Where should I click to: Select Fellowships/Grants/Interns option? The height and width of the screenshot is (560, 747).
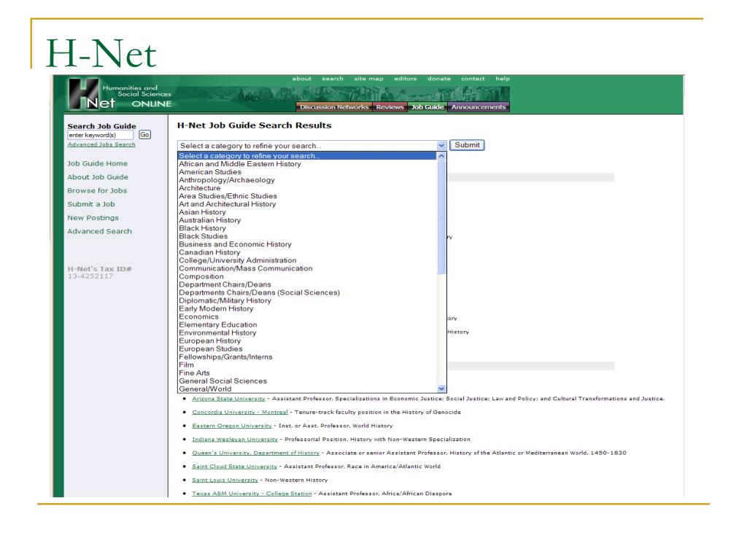pyautogui.click(x=307, y=357)
